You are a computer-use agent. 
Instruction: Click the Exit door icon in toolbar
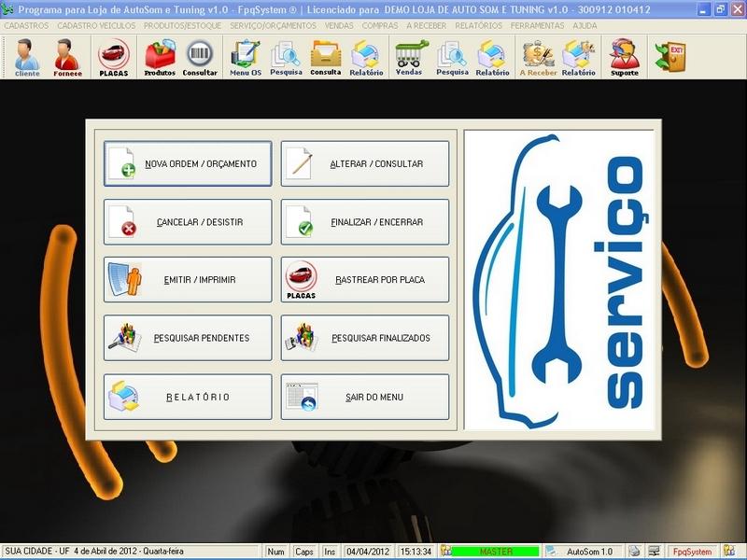click(669, 57)
